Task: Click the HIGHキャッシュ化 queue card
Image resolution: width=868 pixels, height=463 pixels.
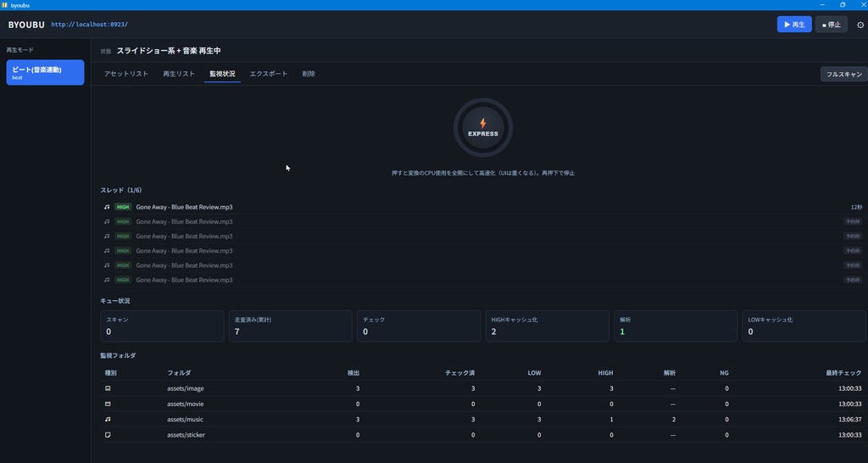Action: 548,326
